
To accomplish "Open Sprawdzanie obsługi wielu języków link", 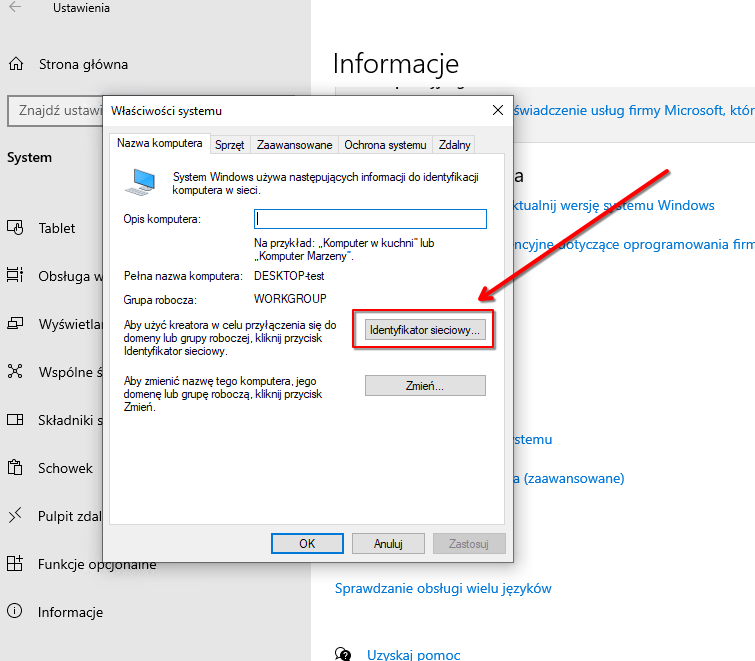I will [x=443, y=589].
